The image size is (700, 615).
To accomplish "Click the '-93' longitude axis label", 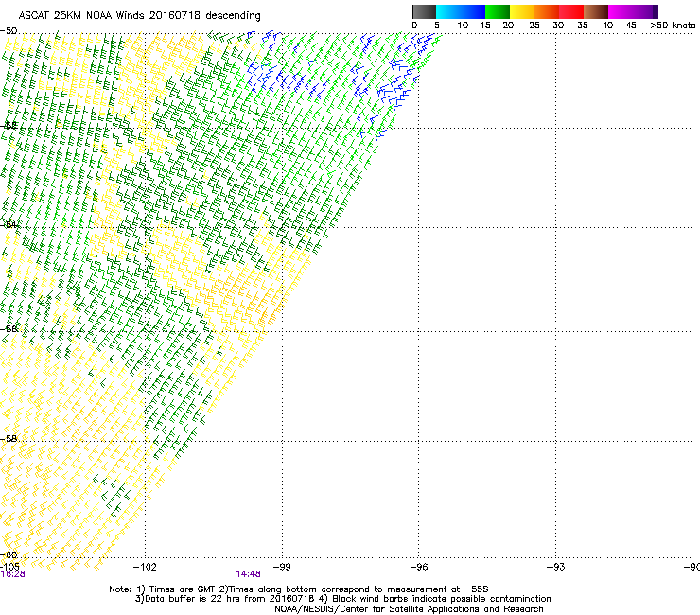I will pyautogui.click(x=556, y=567).
